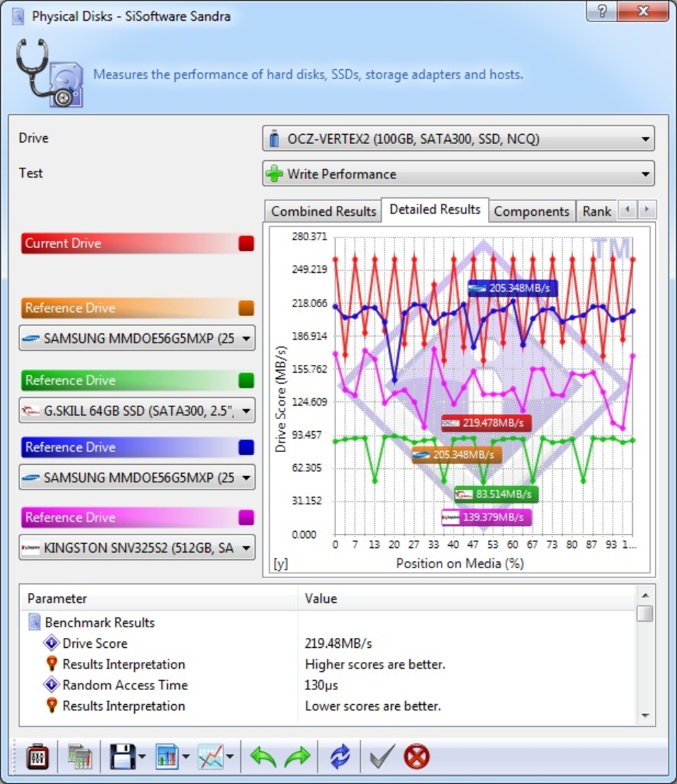The height and width of the screenshot is (784, 677).
Task: Click the Drive Score diamond icon
Action: 51,642
